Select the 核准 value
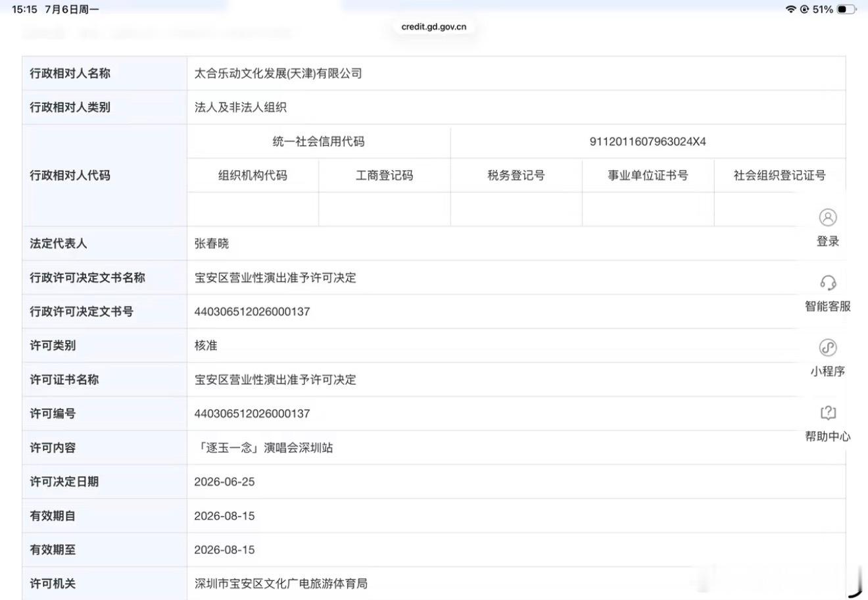Viewport: 868px width, 600px height. tap(206, 345)
